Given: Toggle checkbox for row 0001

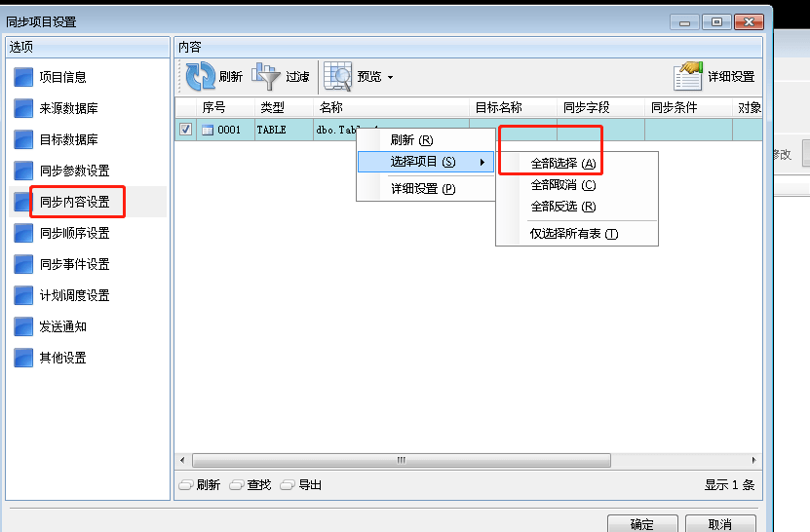Looking at the screenshot, I should coord(185,130).
